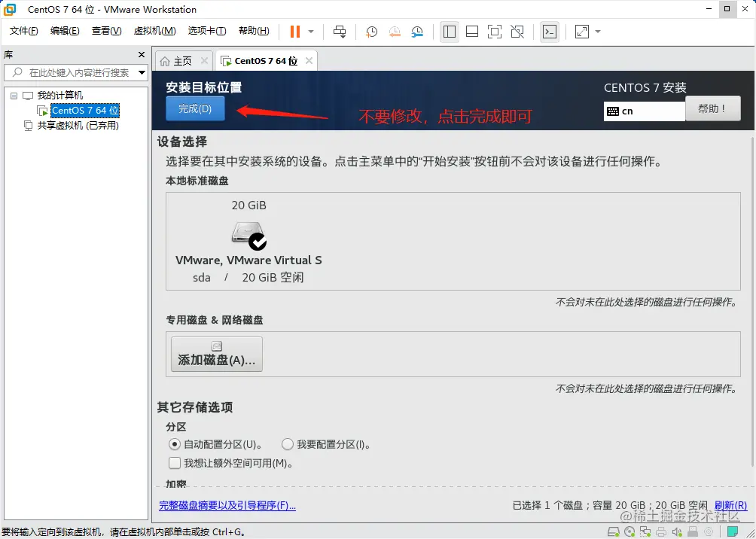Revert the virtual machine to a snapshot
Viewport: 756px width, 539px height.
point(395,32)
